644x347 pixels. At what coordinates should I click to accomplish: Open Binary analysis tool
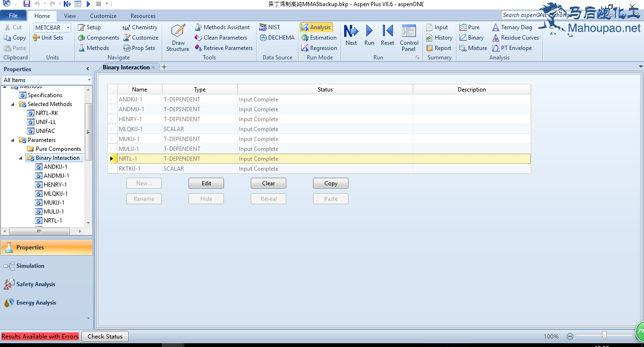(x=471, y=38)
